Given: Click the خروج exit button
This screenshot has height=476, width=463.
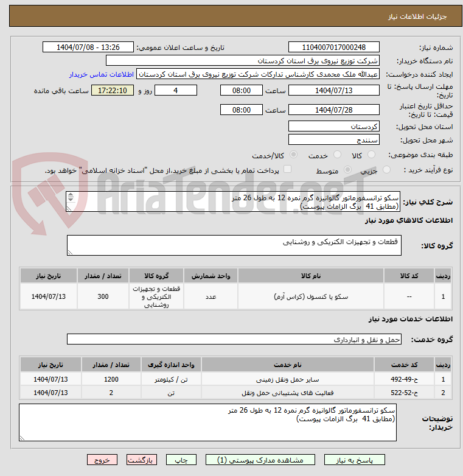Looking at the screenshot, I should click(x=102, y=460).
